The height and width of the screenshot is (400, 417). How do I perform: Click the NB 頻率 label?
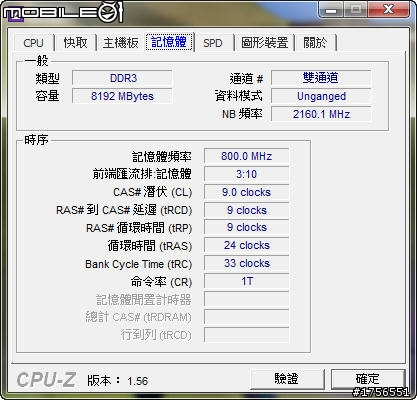pyautogui.click(x=242, y=114)
